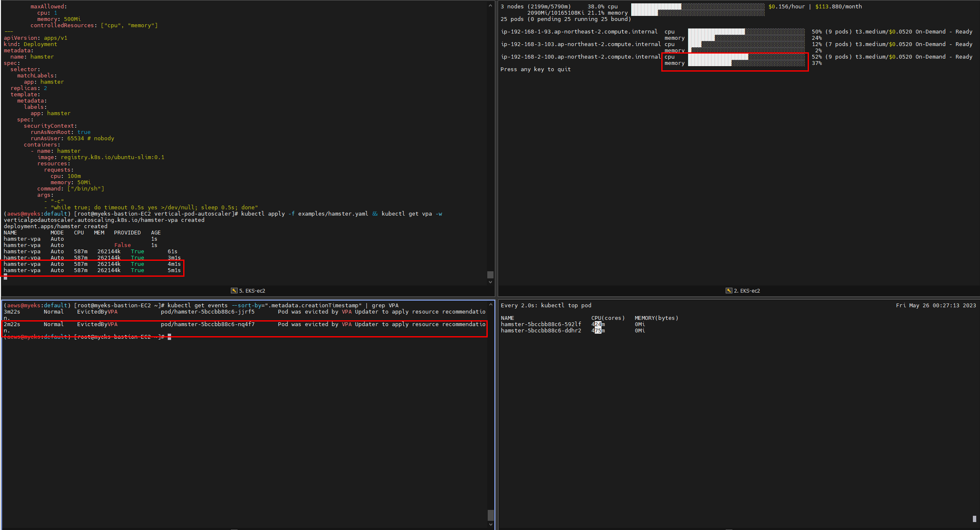The height and width of the screenshot is (530, 980).
Task: Click the hamster-vpa row aged 5m1s
Action: click(x=92, y=270)
